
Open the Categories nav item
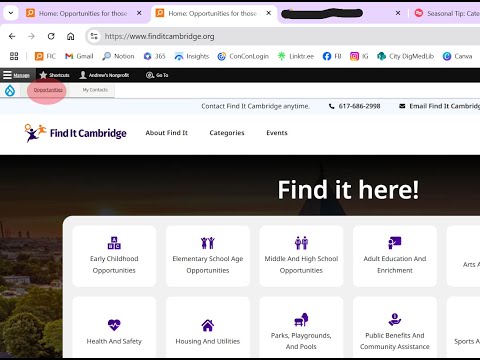point(227,133)
